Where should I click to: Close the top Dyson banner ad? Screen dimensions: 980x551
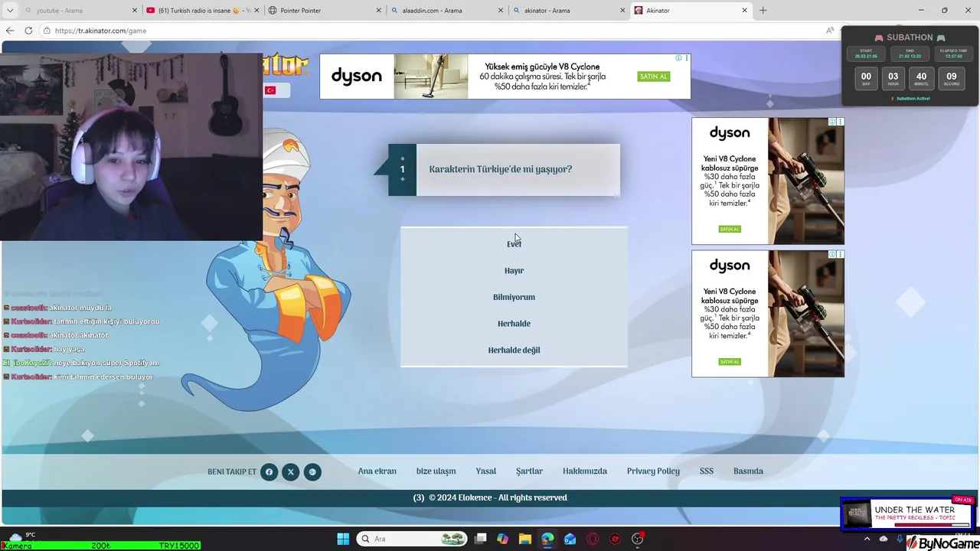point(687,58)
